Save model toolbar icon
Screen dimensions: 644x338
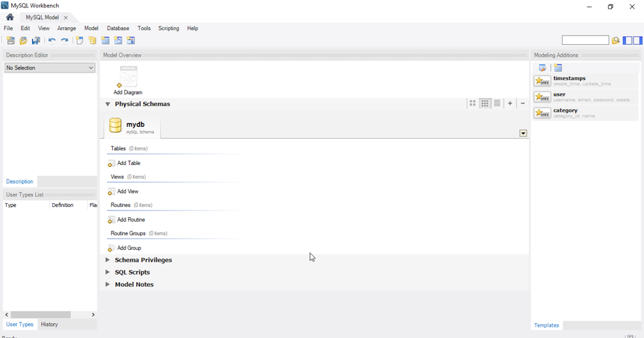coord(36,40)
